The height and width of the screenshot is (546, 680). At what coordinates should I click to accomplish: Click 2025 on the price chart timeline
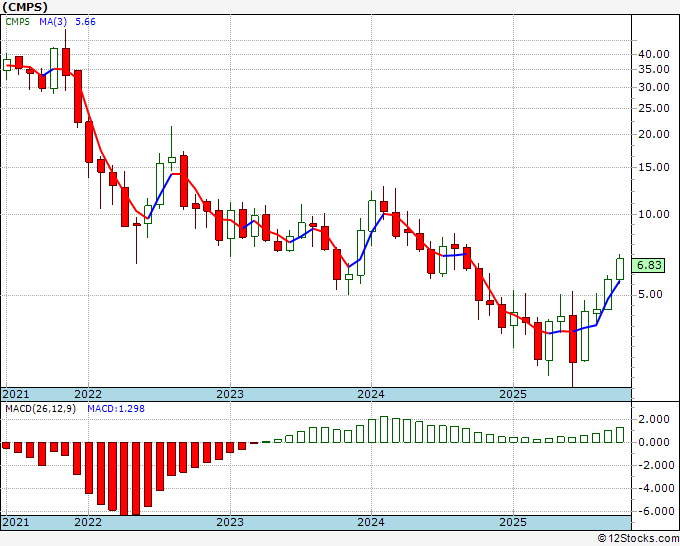(513, 394)
